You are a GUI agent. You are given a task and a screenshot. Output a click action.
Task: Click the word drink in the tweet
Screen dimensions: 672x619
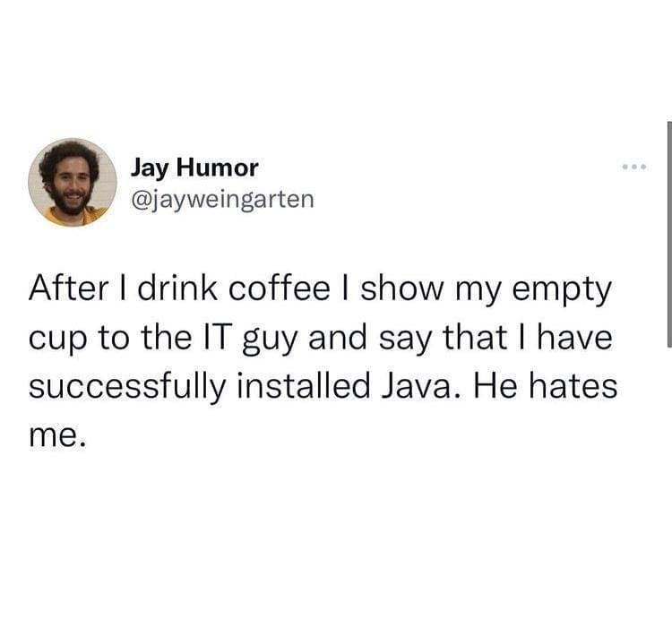177,288
